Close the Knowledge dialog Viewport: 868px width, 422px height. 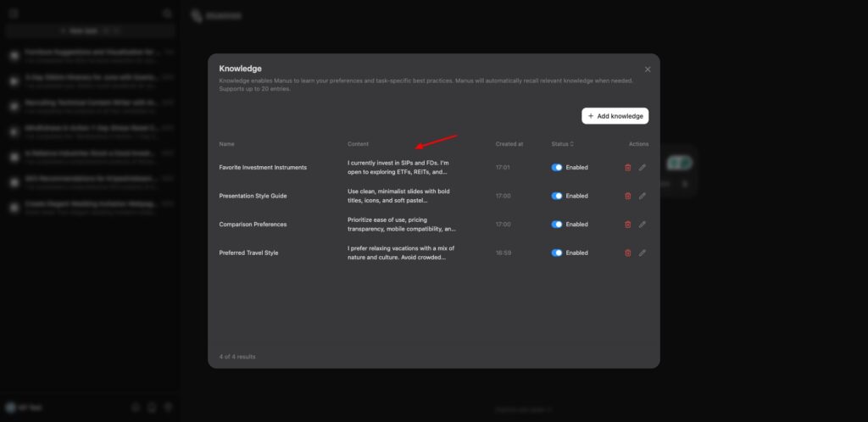(648, 69)
